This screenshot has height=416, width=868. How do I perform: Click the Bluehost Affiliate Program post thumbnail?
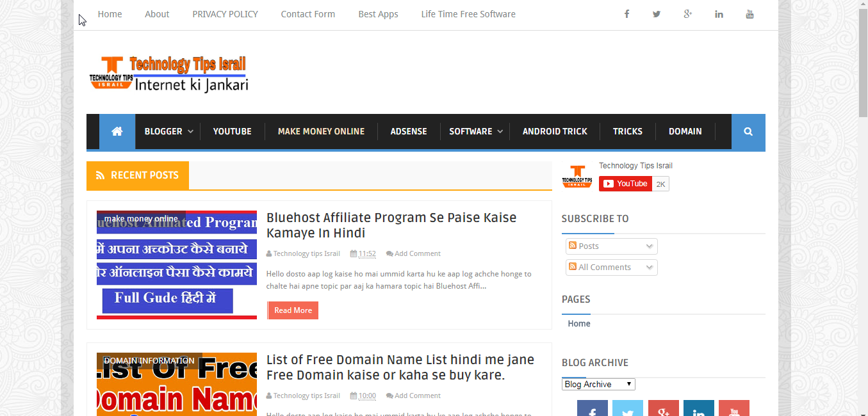click(x=177, y=265)
